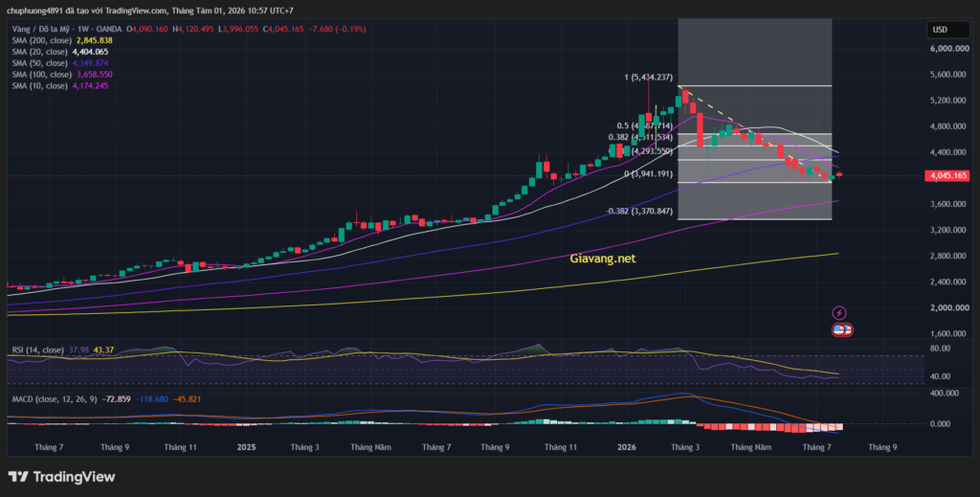Click the chuphuong4891 snapshot header text
This screenshot has width=980, height=497.
pyautogui.click(x=149, y=11)
